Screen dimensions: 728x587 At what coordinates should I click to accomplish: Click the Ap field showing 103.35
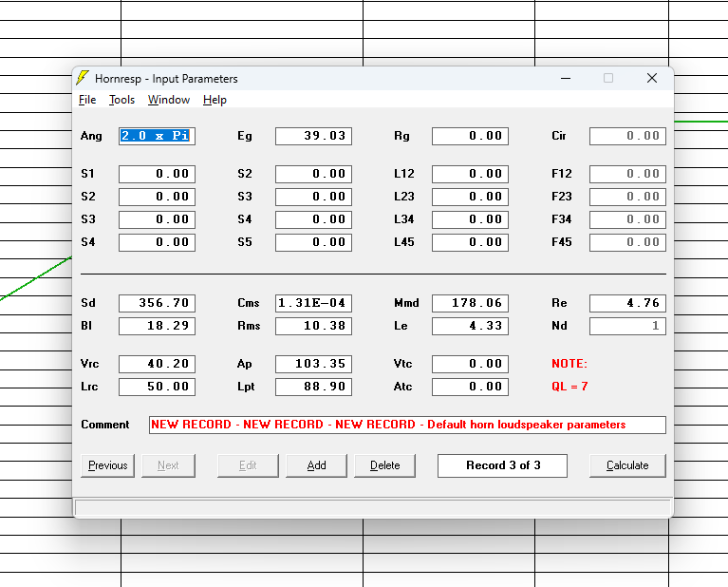(x=313, y=364)
